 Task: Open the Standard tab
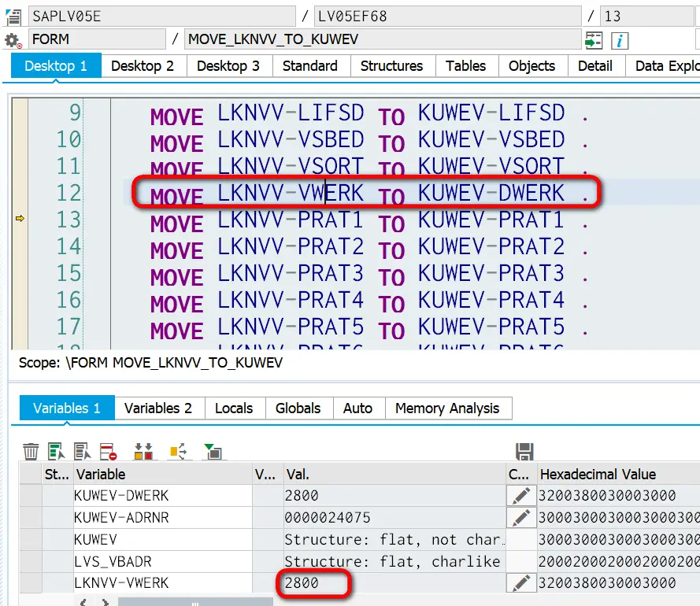[309, 65]
